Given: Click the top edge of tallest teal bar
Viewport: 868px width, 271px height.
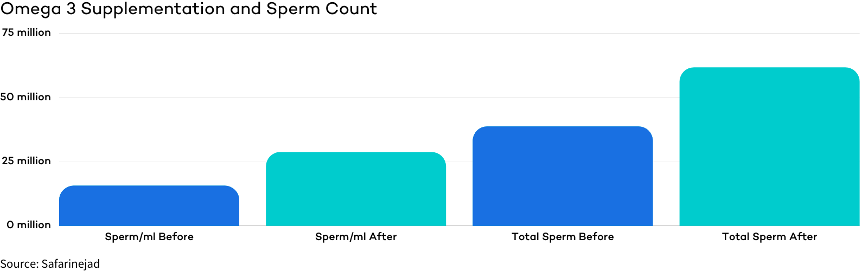Looking at the screenshot, I should (x=769, y=68).
